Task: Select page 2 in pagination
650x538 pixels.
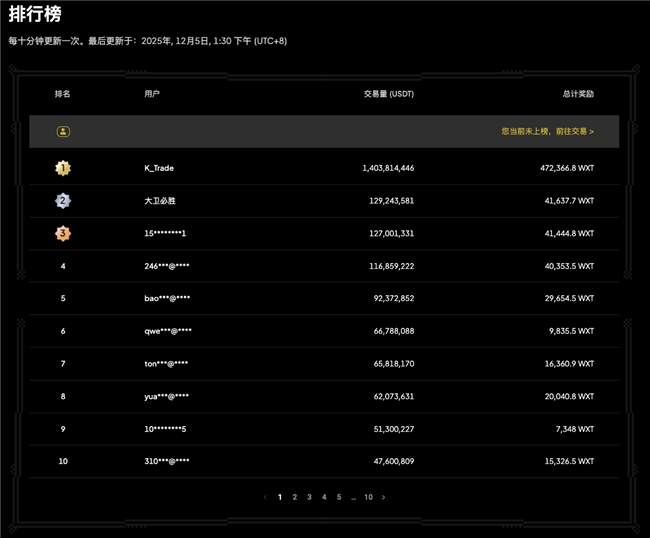Action: pos(294,497)
